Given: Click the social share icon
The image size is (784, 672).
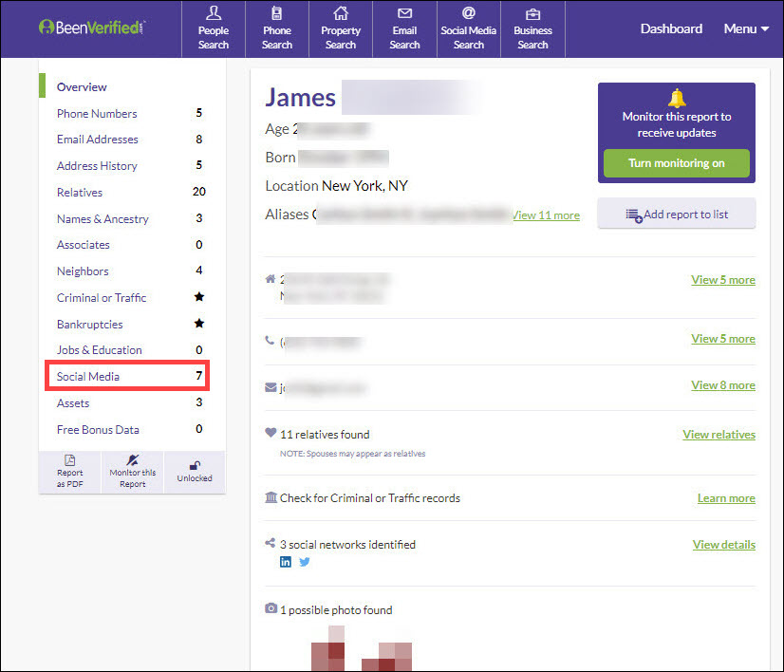Looking at the screenshot, I should tap(271, 543).
